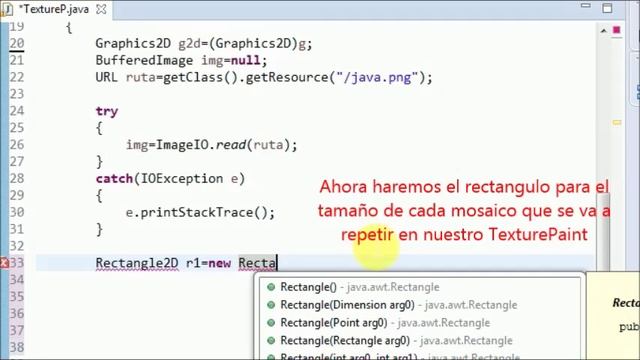This screenshot has height=360, width=640.
Task: Click the Java file icon on TextureP.java tab
Action: coord(7,9)
